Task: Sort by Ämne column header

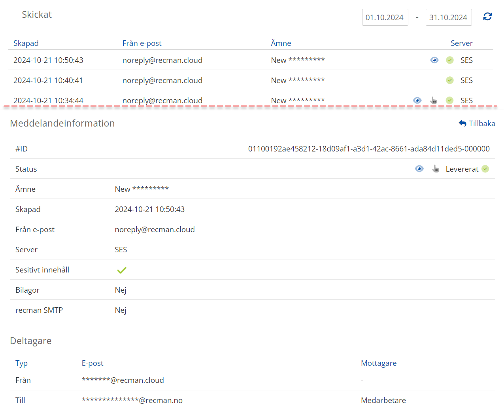Action: (281, 43)
